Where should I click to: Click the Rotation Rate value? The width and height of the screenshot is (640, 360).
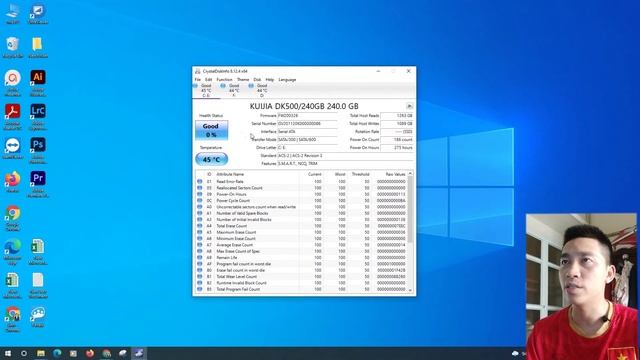coord(397,131)
